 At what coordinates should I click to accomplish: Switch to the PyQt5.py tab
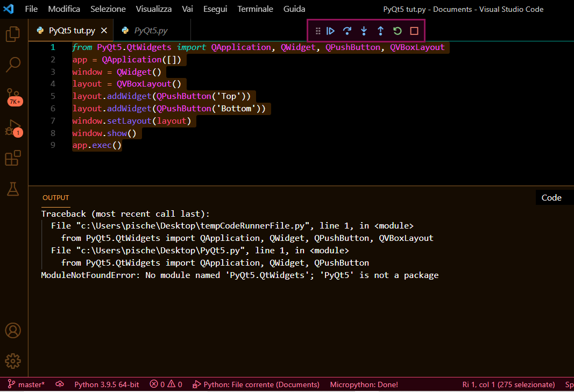(x=152, y=31)
